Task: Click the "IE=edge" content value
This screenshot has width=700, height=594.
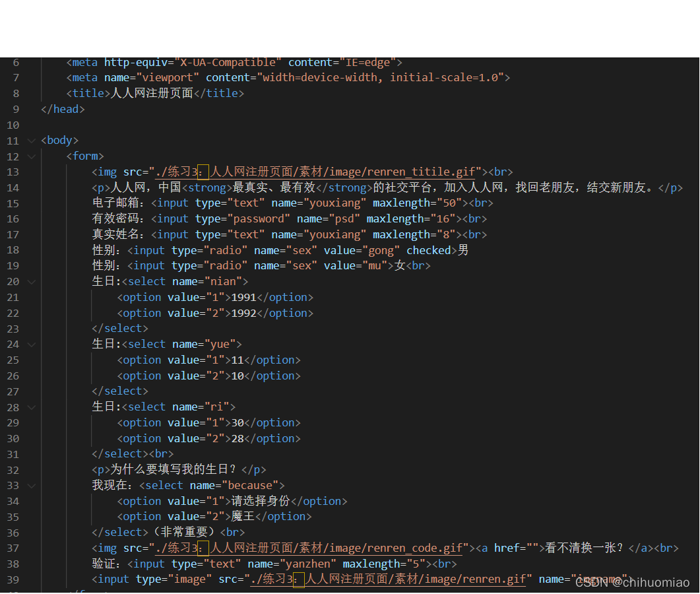Action: 368,63
